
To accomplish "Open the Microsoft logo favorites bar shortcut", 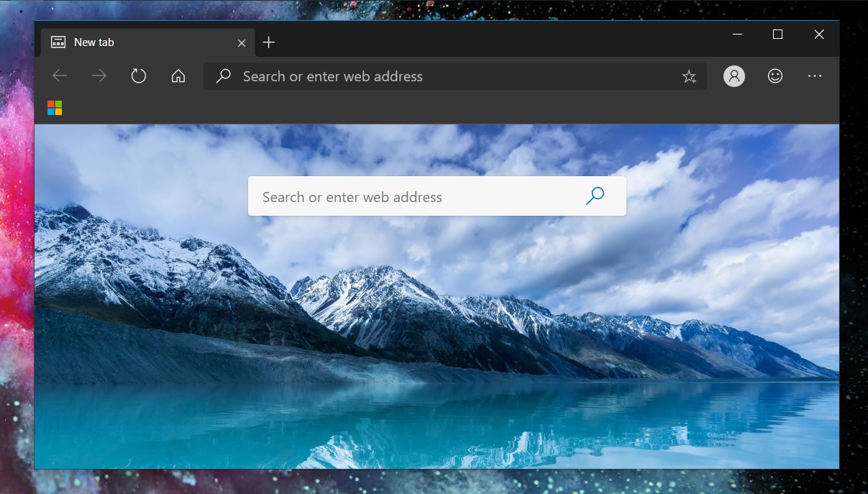I will point(55,108).
